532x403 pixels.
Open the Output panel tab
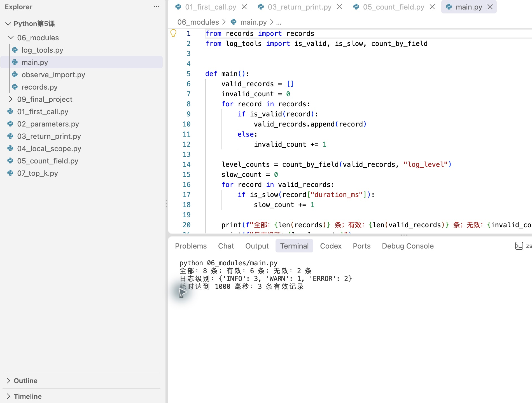point(257,246)
